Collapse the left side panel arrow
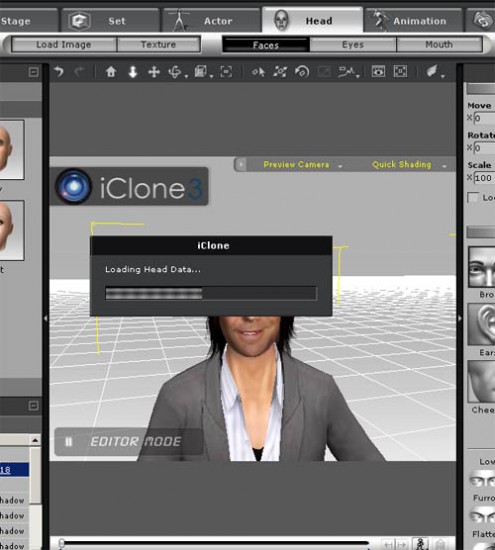This screenshot has width=495, height=550. coord(46,318)
